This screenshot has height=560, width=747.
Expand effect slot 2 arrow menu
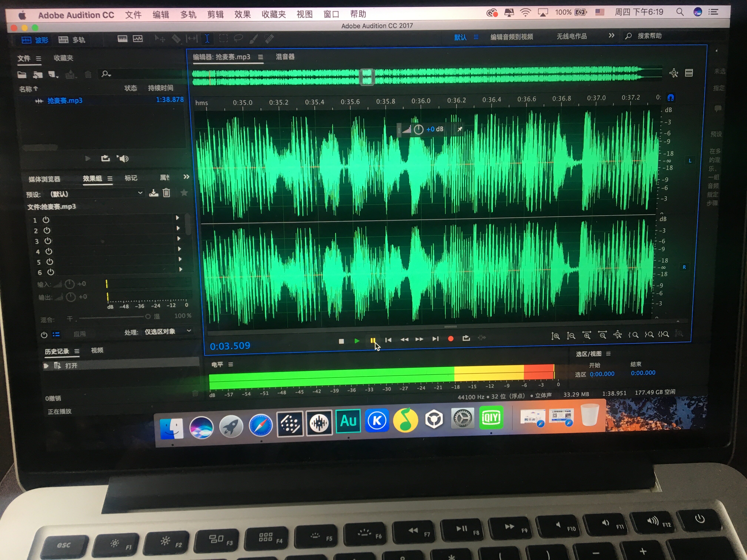[x=178, y=228]
